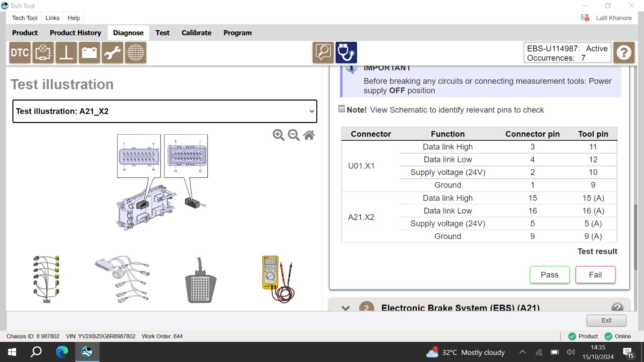This screenshot has height=362, width=644.
Task: Open help for Electronic Brake System step
Action: pos(617,308)
